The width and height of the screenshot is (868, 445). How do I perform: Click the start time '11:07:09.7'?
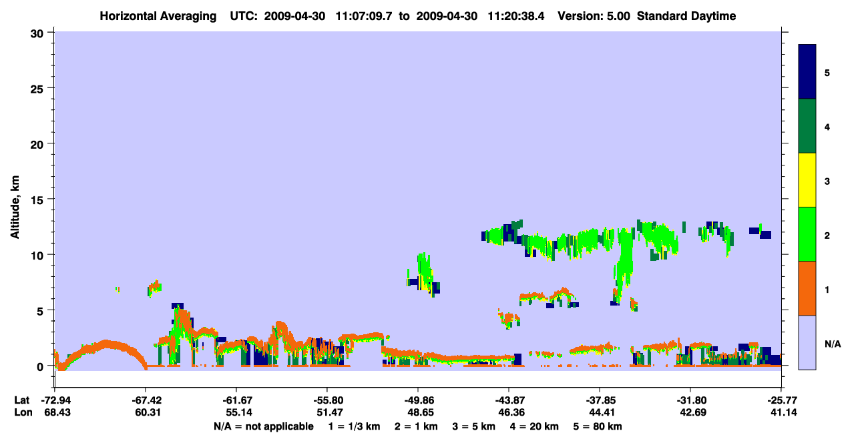365,16
